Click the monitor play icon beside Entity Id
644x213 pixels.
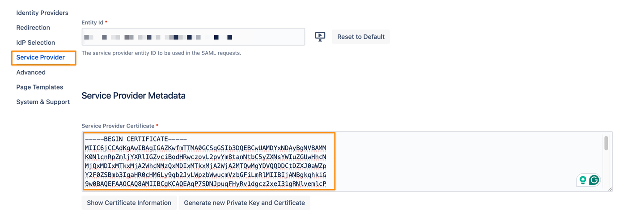320,37
